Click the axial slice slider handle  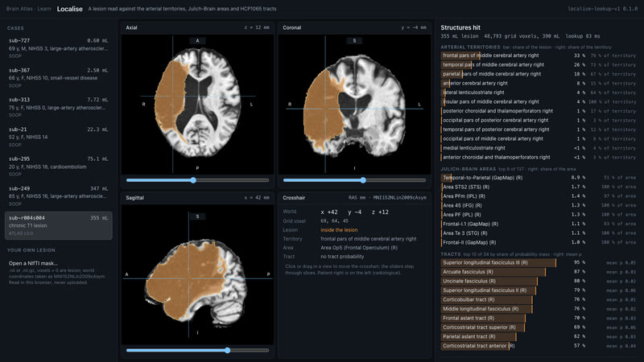pos(193,180)
